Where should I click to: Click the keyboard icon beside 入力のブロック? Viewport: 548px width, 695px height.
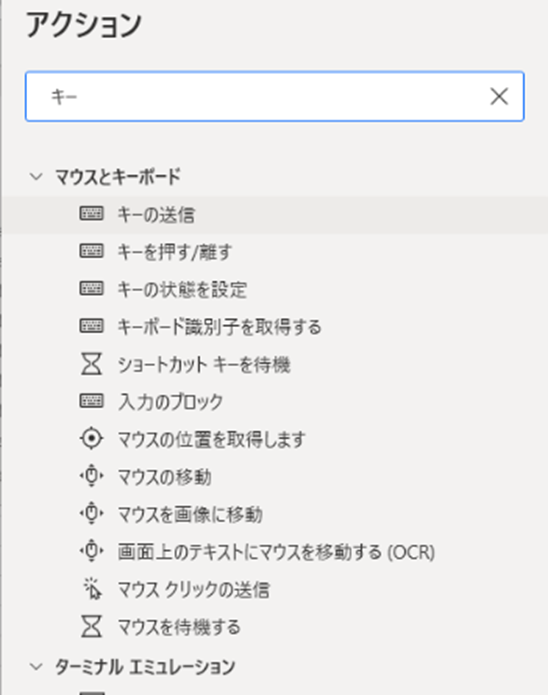click(91, 401)
